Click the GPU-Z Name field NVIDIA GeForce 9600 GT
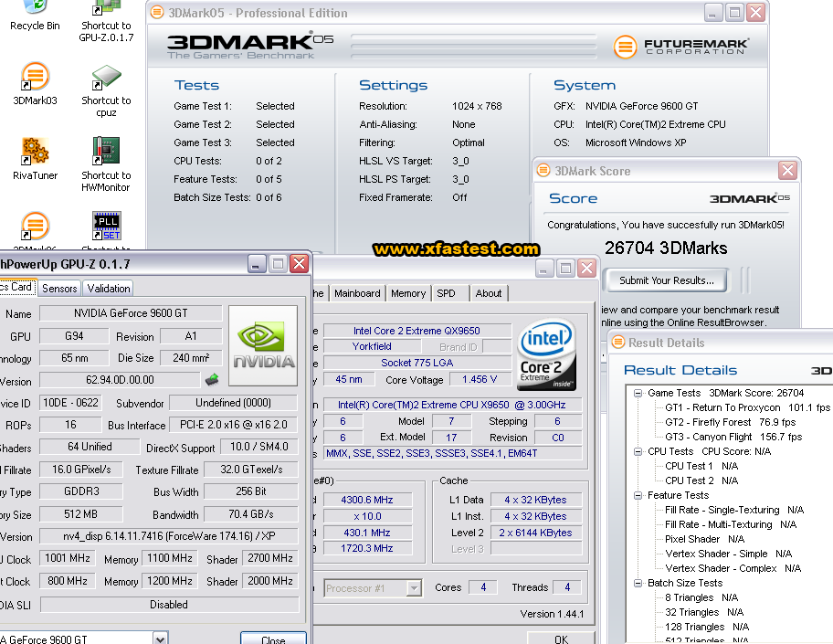 (x=131, y=313)
